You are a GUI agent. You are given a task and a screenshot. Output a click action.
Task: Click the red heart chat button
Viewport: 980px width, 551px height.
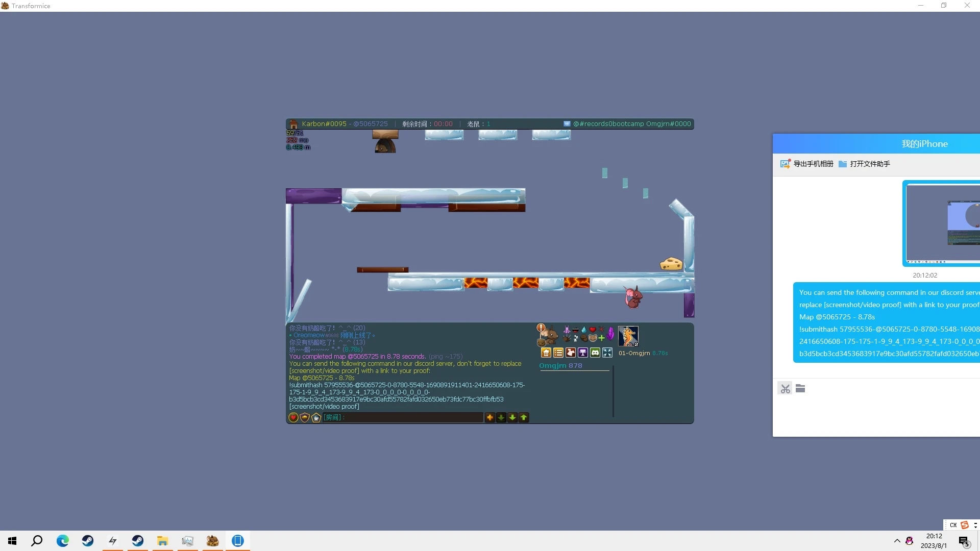pos(293,417)
